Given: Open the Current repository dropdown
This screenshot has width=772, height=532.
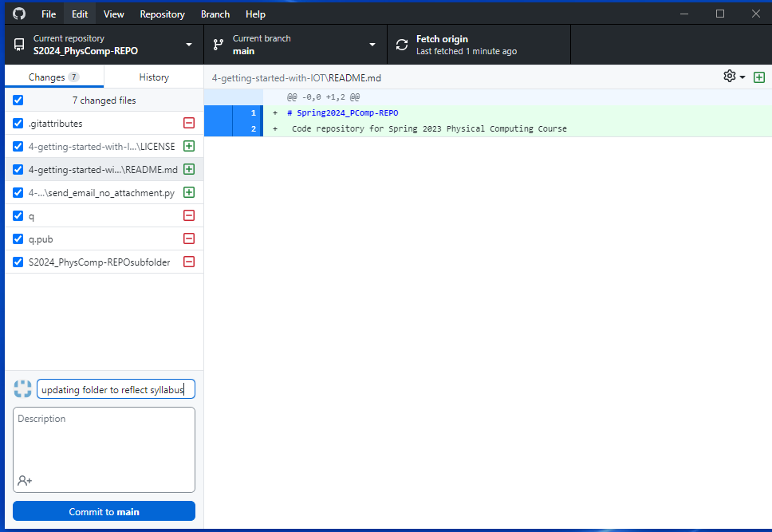Looking at the screenshot, I should point(104,45).
